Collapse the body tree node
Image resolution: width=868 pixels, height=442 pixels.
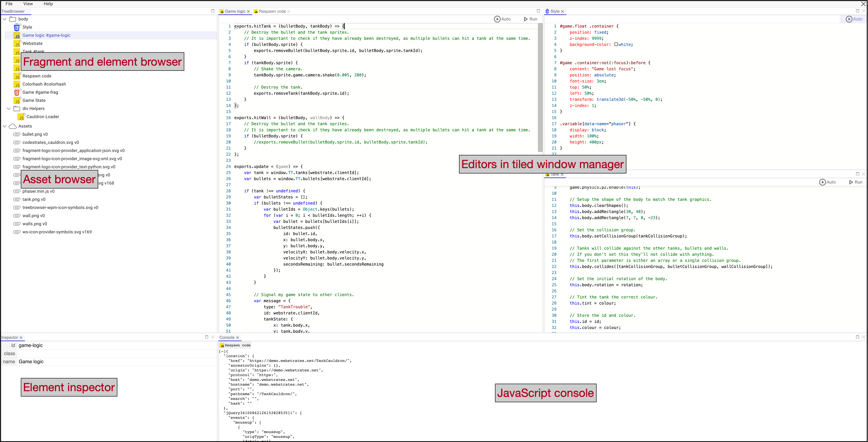click(4, 19)
